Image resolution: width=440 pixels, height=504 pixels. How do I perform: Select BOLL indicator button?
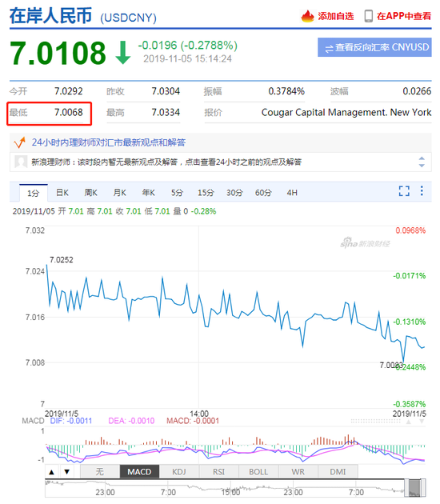pos(258,471)
